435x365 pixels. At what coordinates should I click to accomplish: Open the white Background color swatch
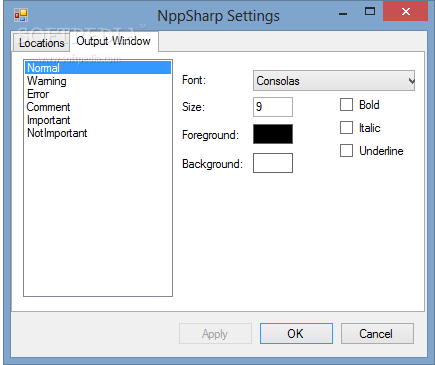coord(273,163)
